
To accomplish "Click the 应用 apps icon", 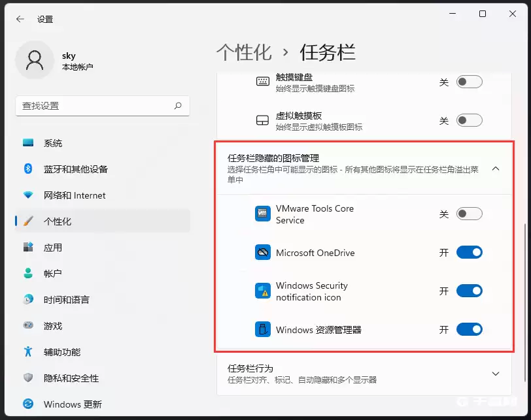I will click(28, 247).
